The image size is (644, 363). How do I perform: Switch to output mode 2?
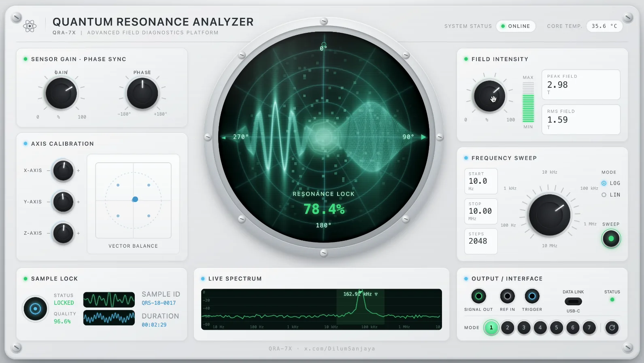[x=508, y=327]
